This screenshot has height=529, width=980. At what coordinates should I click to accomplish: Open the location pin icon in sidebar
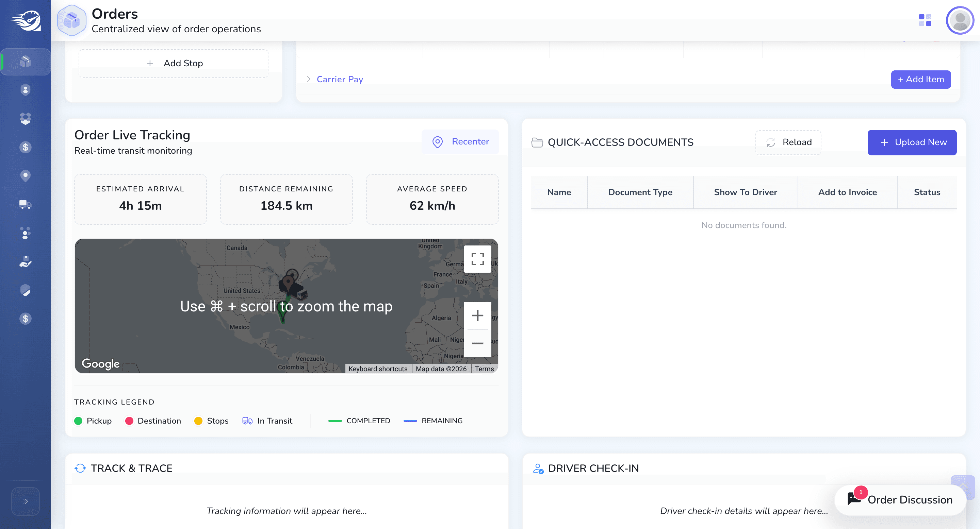click(x=26, y=175)
